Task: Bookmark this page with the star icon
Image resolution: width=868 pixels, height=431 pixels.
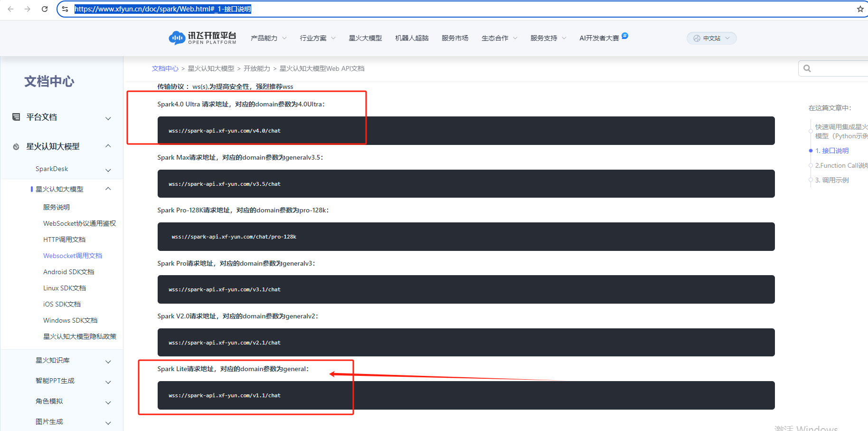Action: click(x=860, y=9)
